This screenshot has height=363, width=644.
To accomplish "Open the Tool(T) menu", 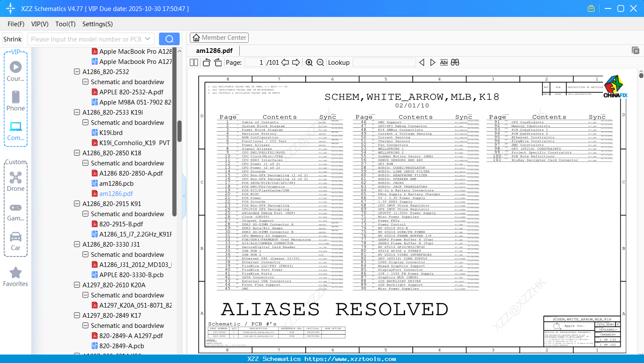I will click(x=66, y=24).
